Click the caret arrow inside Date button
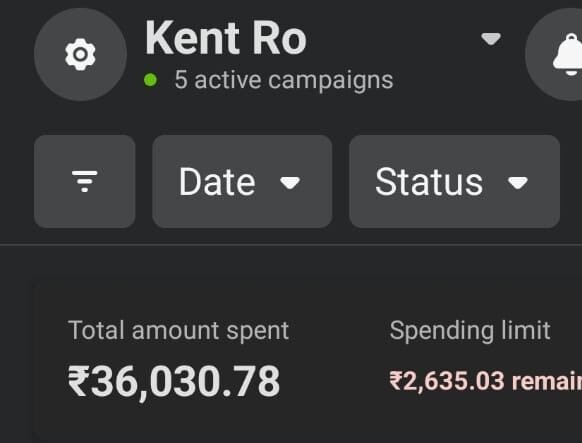This screenshot has width=582, height=443. point(290,183)
